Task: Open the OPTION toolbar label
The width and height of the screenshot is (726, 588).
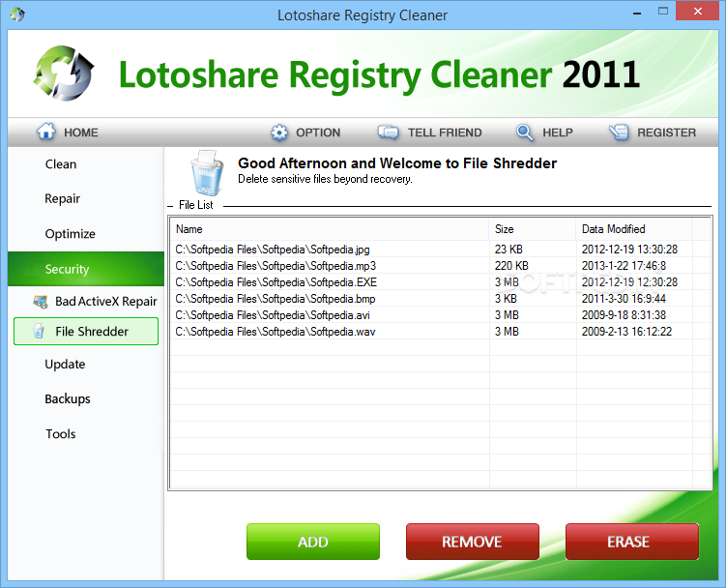Action: [x=318, y=132]
